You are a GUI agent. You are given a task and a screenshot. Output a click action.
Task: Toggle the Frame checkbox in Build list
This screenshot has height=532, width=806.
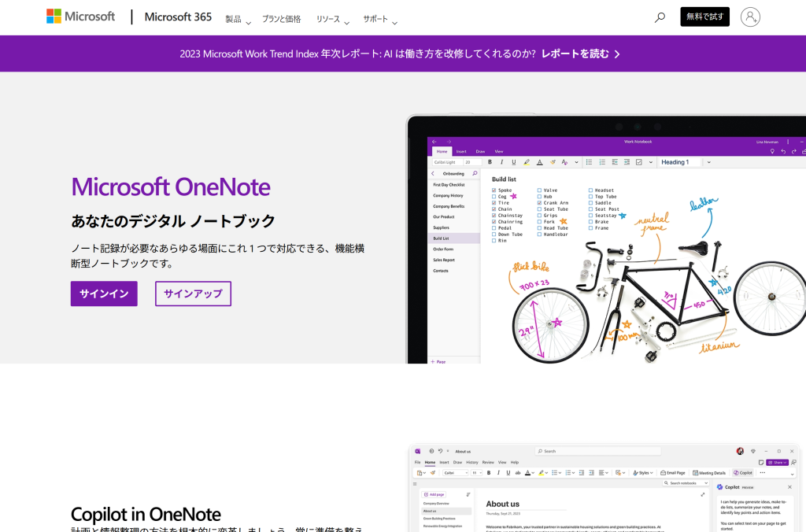(590, 227)
